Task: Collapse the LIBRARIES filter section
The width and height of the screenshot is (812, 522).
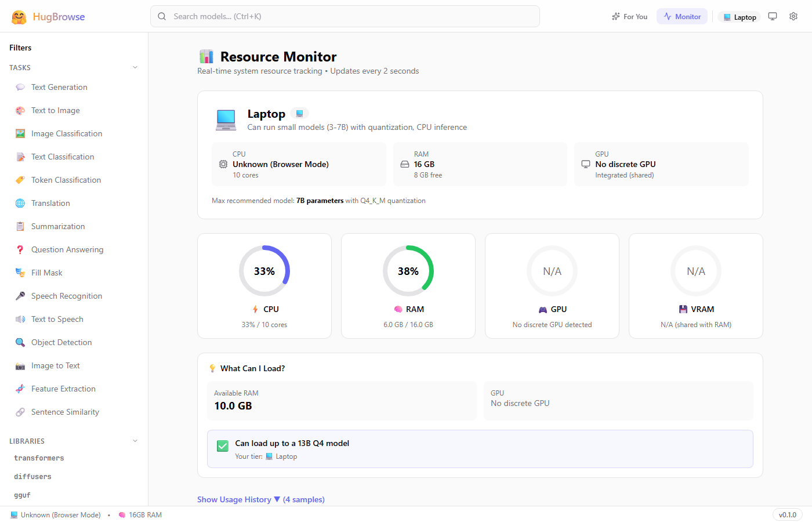Action: [135, 441]
